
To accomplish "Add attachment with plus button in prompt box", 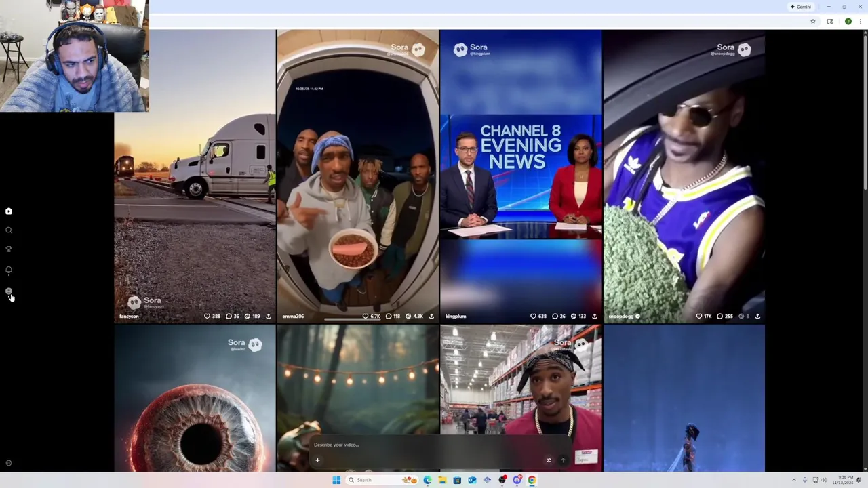I will tap(317, 460).
